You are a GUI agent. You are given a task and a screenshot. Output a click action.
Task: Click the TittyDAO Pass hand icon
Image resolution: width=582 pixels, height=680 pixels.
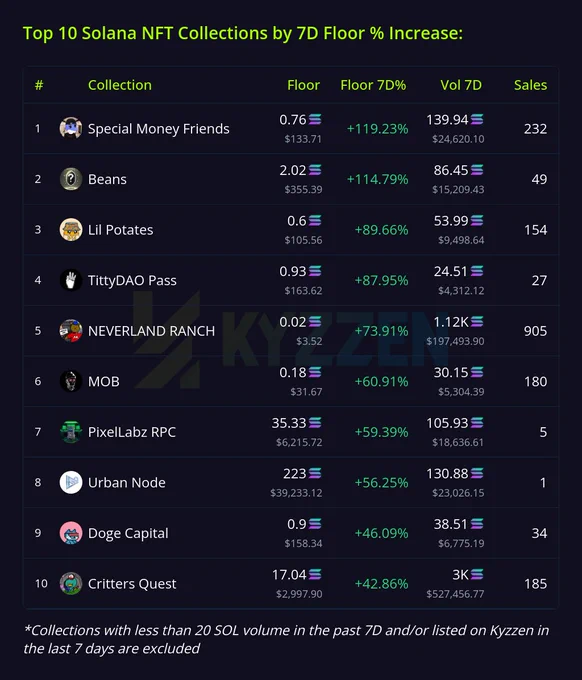pos(71,280)
